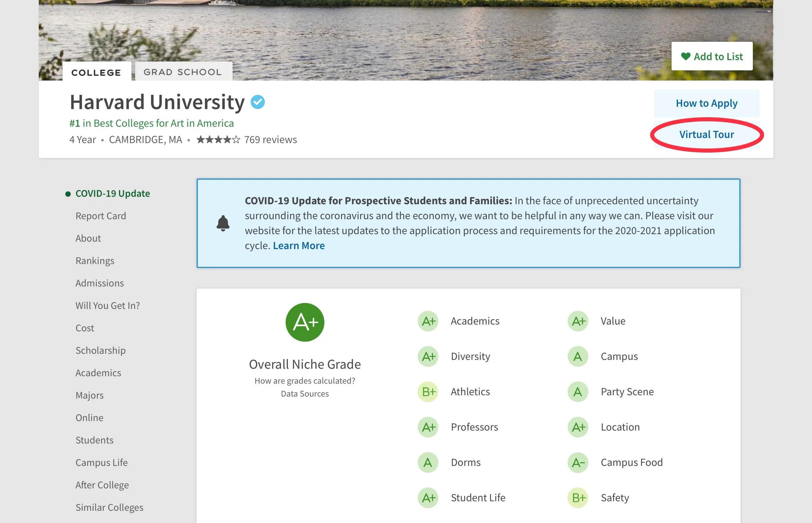
Task: Switch to the Grad School tab
Action: [x=183, y=72]
